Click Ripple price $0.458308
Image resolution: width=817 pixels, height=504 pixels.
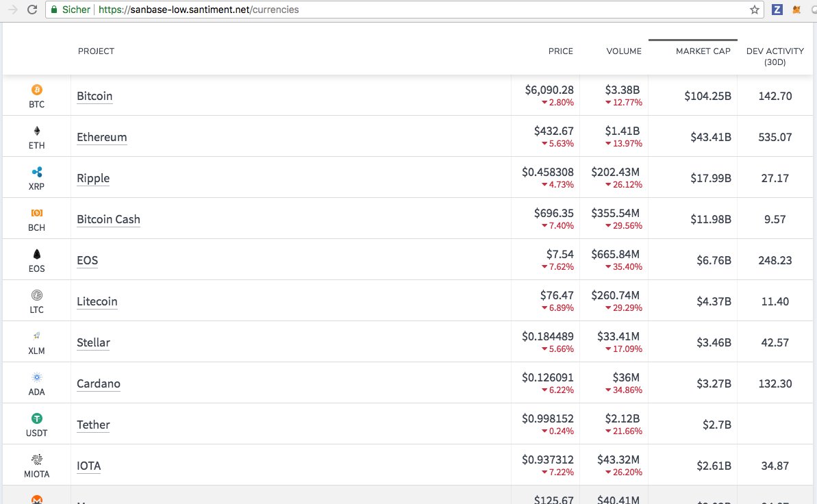click(x=548, y=172)
